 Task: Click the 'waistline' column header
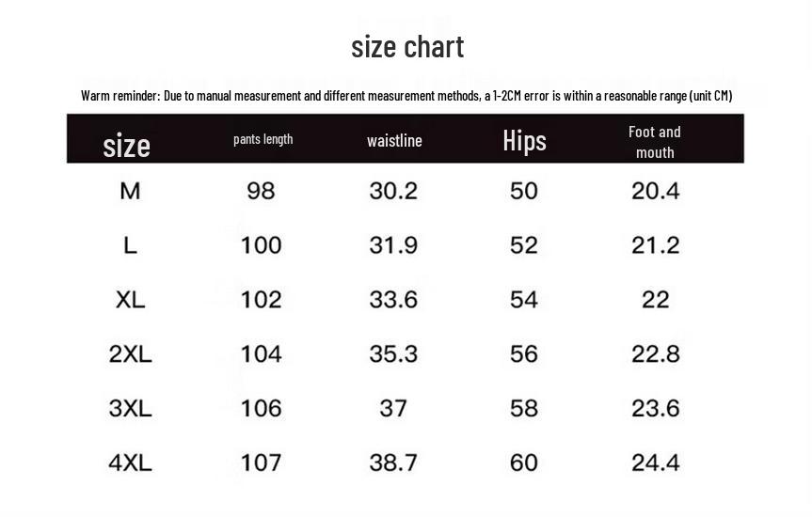[394, 141]
